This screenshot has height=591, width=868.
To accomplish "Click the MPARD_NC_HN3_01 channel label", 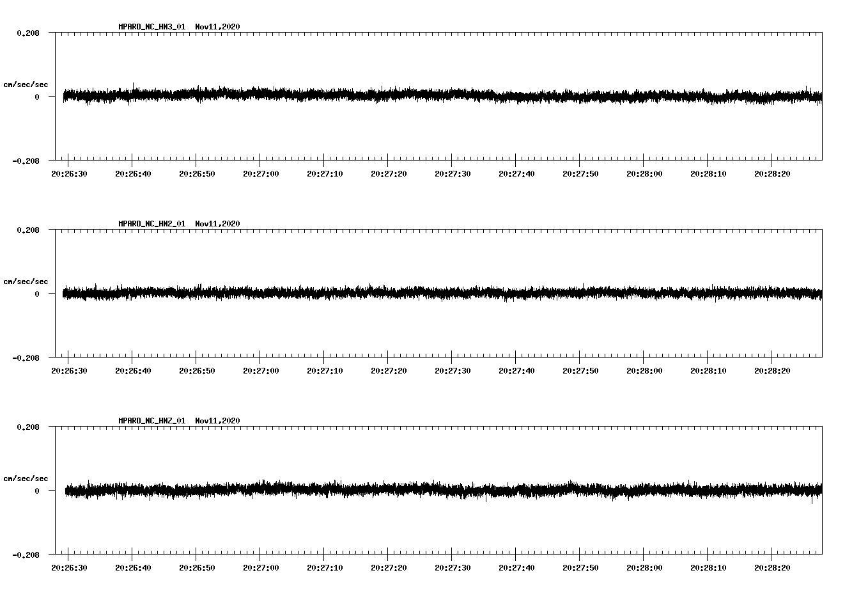I will pos(151,26).
